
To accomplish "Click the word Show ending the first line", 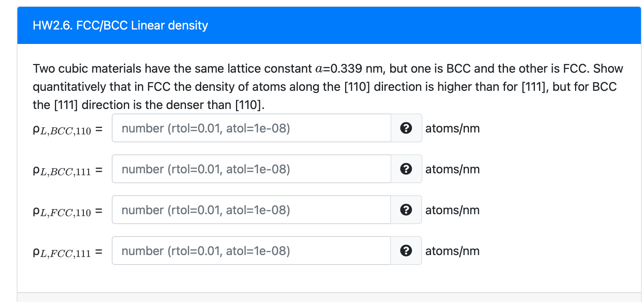I will 608,68.
